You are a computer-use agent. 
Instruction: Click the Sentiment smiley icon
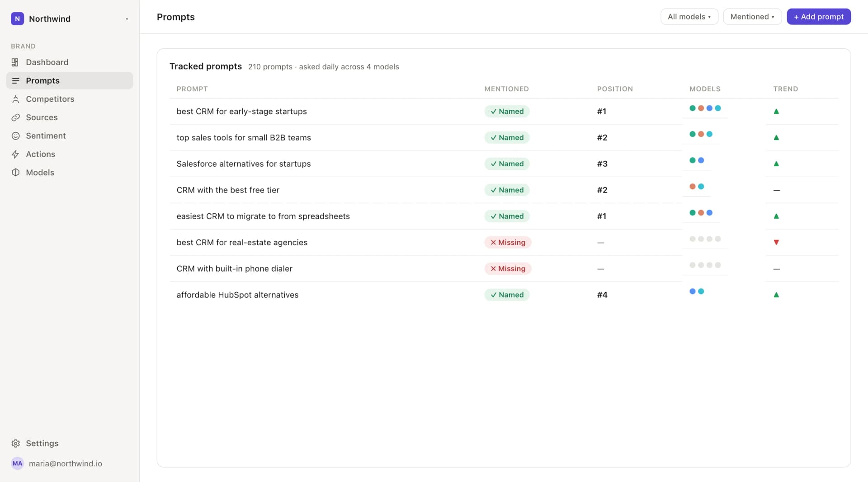tap(15, 136)
